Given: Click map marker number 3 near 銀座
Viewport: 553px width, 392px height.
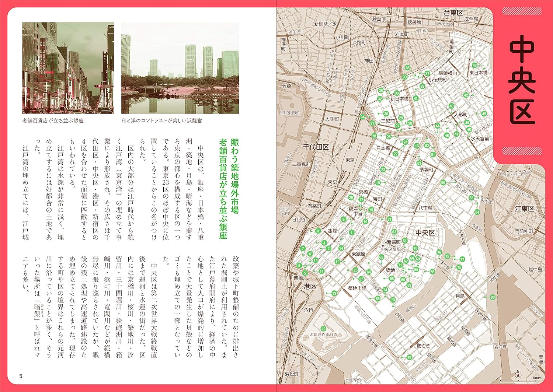Looking at the screenshot, I should (x=318, y=231).
